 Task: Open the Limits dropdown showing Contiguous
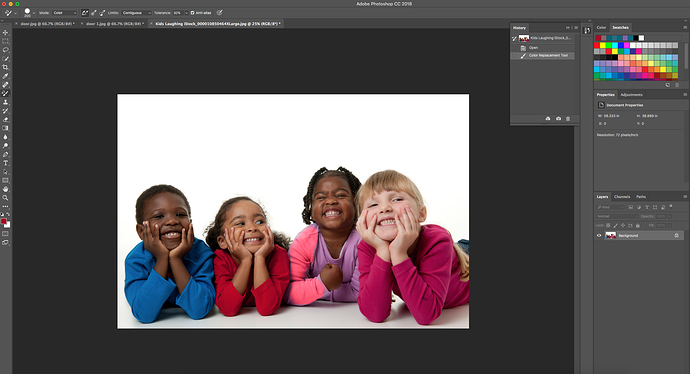click(x=136, y=13)
